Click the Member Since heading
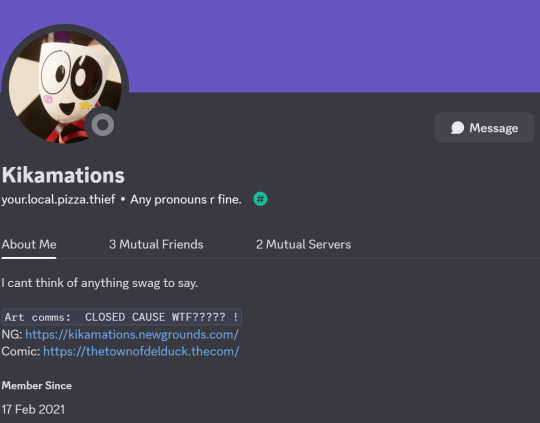The height and width of the screenshot is (423, 540). click(x=37, y=385)
